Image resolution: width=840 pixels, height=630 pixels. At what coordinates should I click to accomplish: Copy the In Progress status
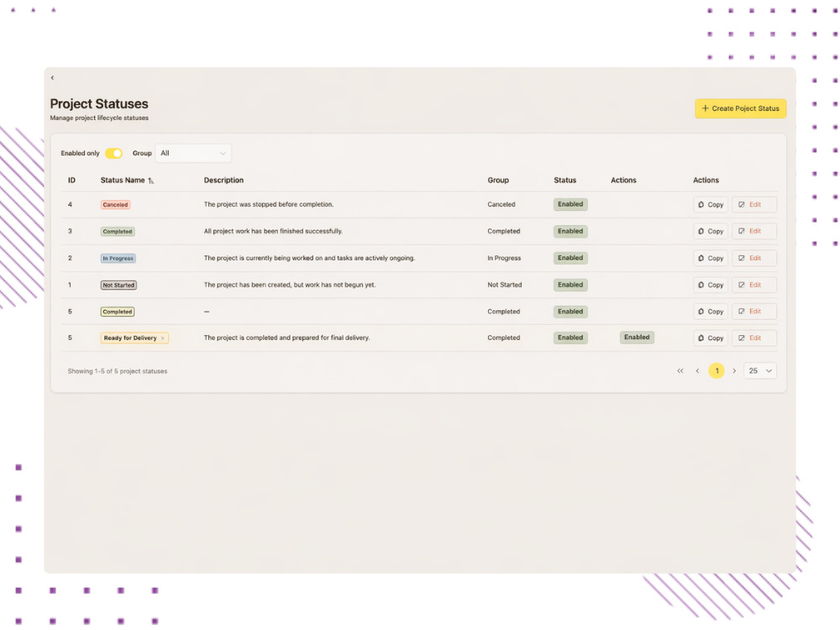click(711, 258)
